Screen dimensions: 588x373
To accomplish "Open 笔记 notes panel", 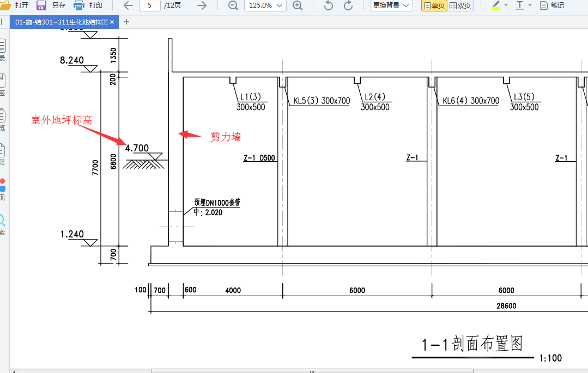I will point(552,5).
